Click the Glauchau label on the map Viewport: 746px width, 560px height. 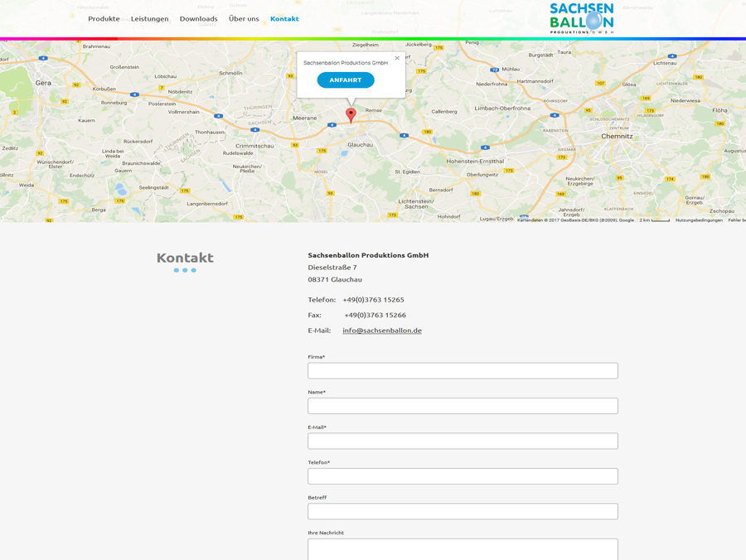[x=361, y=144]
